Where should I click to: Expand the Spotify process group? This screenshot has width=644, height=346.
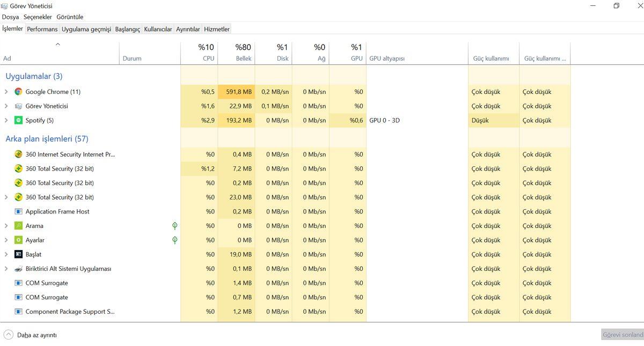click(8, 120)
